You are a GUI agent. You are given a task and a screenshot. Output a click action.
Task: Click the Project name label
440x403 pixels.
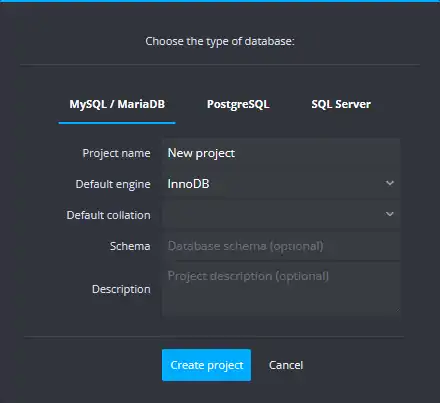pos(116,153)
